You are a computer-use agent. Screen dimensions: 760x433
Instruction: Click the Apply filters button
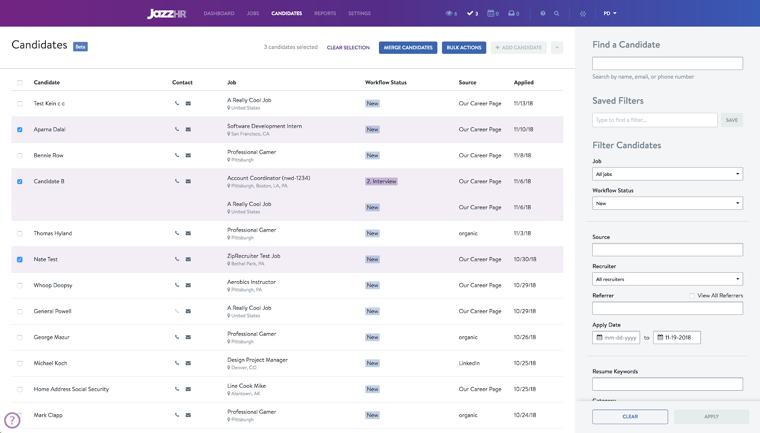click(x=712, y=417)
